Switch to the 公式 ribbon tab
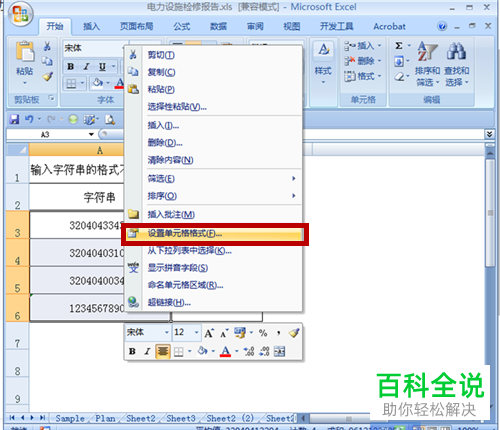This screenshot has width=500, height=430. (x=182, y=26)
